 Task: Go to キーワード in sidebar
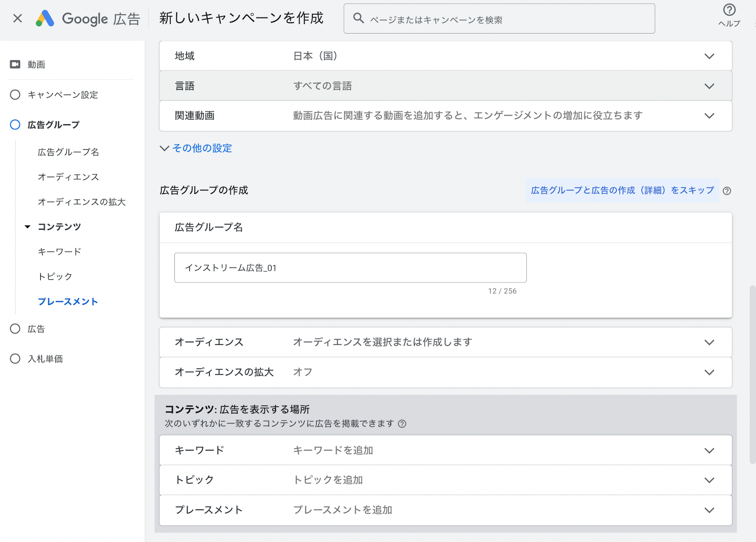coord(60,252)
